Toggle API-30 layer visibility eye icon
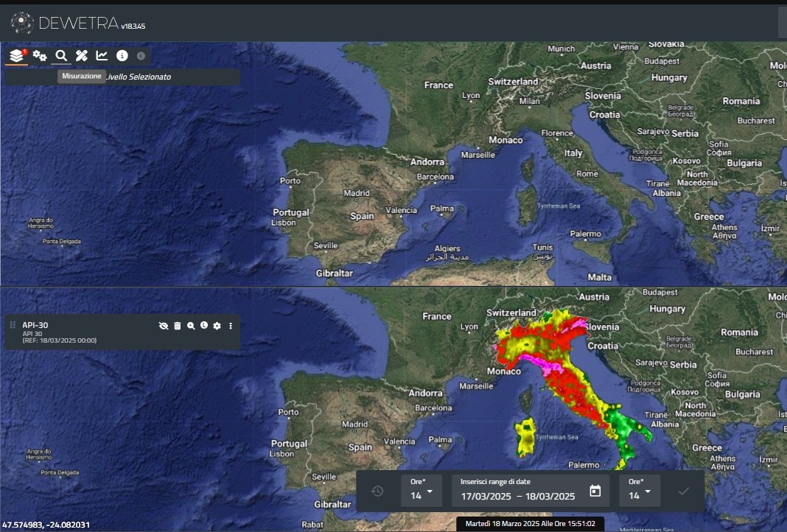 164,326
